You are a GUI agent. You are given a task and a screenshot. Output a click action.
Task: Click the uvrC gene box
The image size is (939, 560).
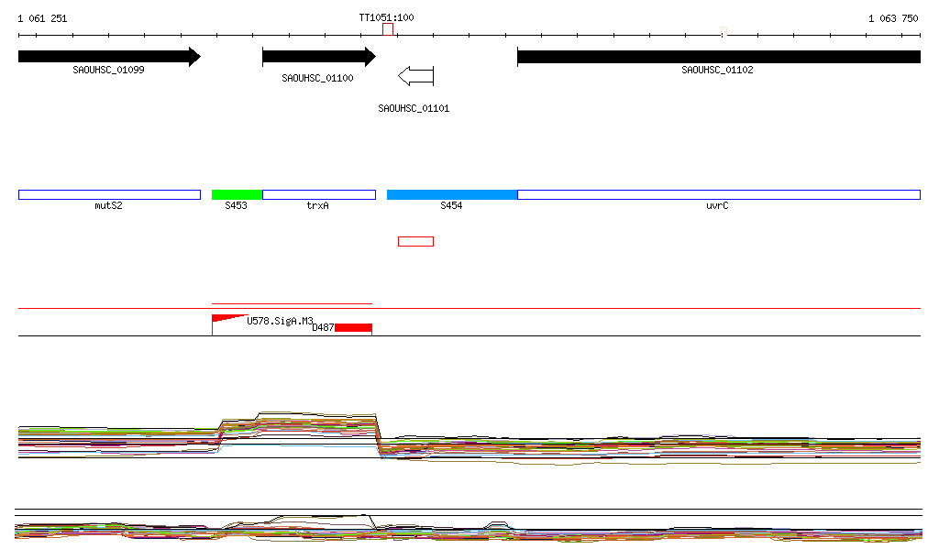pyautogui.click(x=718, y=194)
